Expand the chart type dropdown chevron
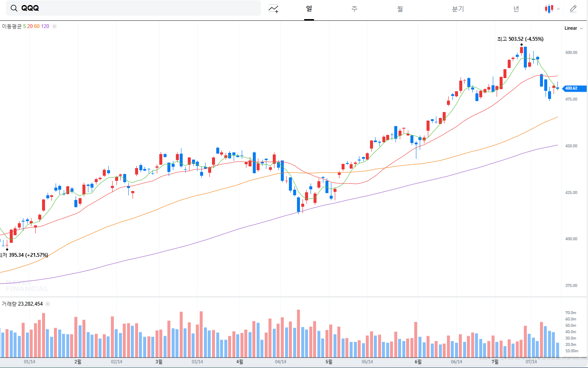The image size is (588, 368). [558, 9]
